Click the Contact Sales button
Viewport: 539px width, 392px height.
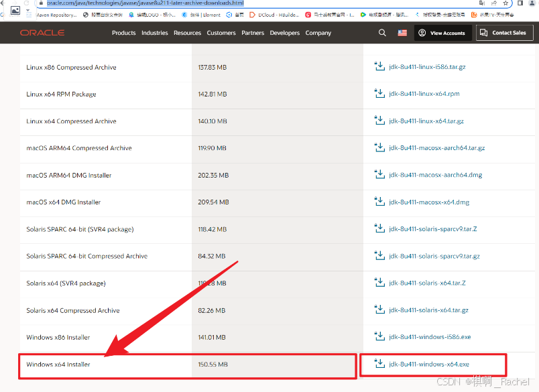(x=505, y=33)
